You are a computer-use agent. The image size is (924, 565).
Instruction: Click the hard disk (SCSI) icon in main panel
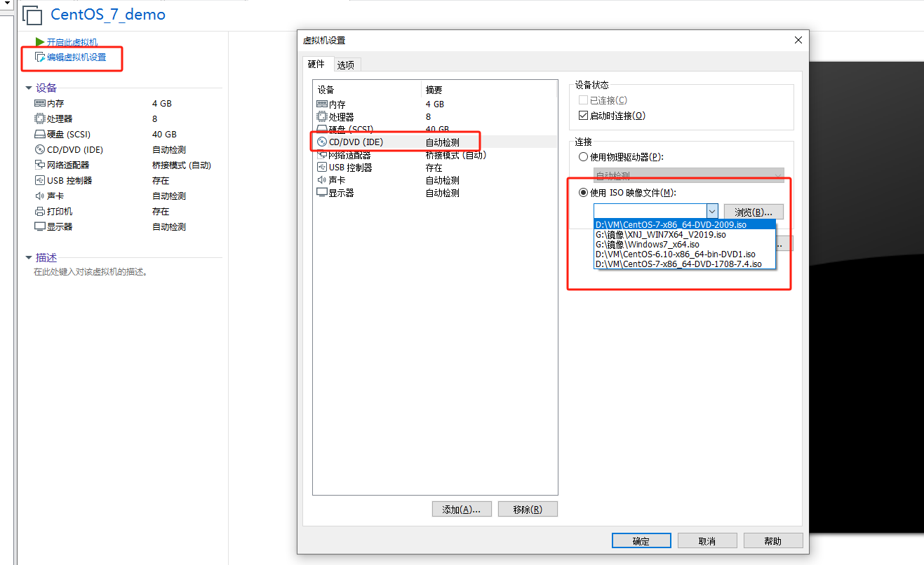point(40,134)
